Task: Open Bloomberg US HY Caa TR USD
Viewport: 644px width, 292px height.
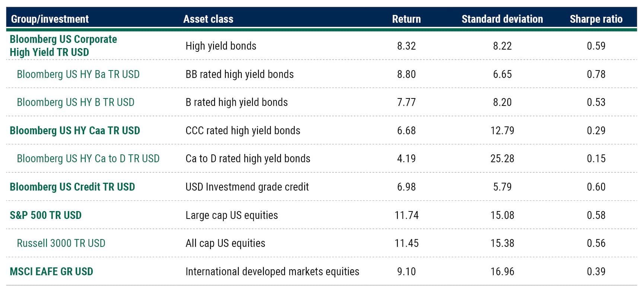Action: tap(75, 131)
